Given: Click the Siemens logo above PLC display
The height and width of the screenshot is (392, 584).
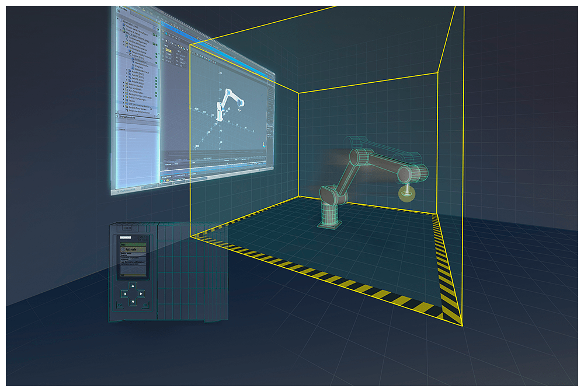Looking at the screenshot, I should pos(124,237).
